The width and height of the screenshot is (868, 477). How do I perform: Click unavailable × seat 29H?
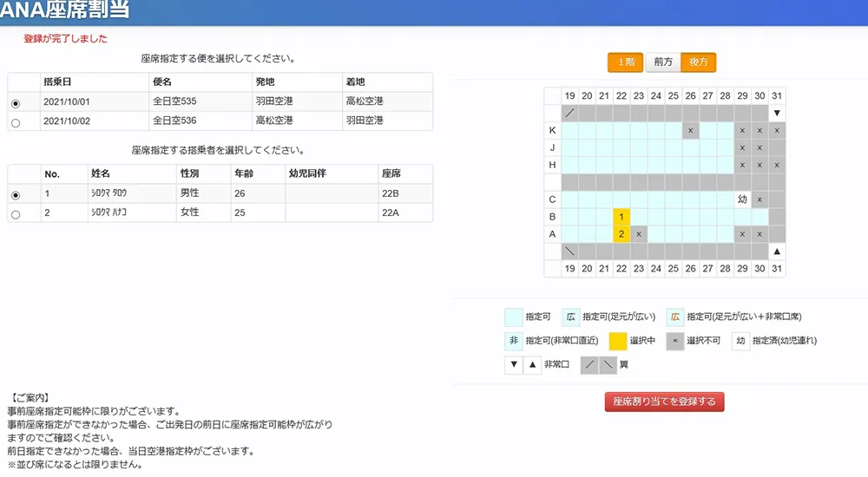tap(742, 165)
